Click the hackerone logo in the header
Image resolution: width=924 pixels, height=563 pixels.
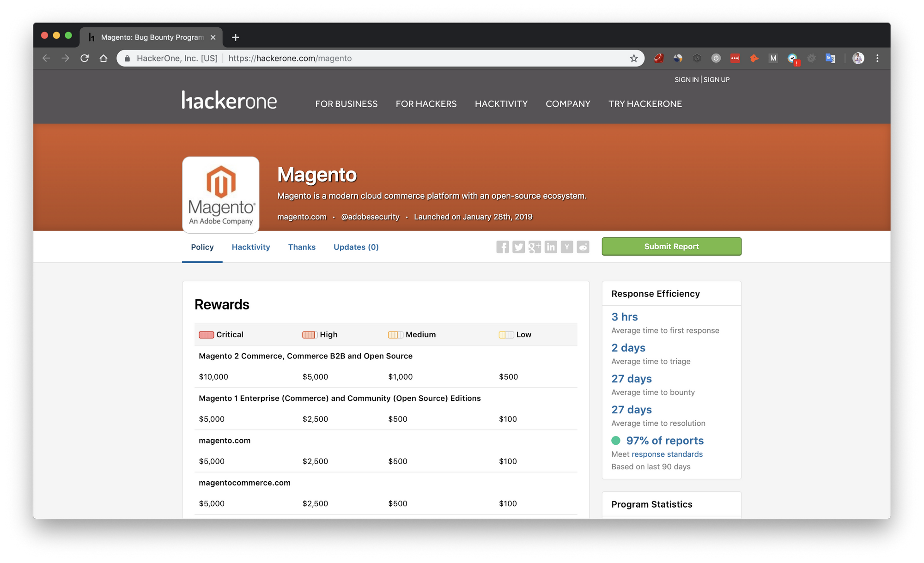coord(229,100)
